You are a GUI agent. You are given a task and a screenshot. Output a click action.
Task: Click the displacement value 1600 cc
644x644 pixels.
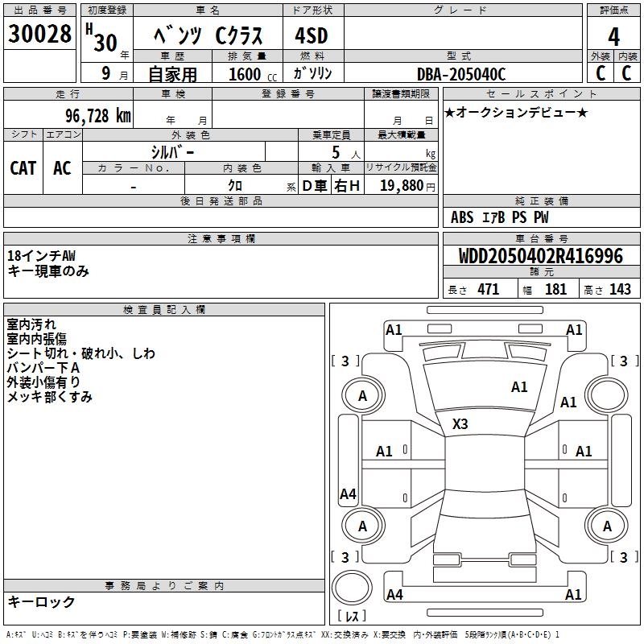pyautogui.click(x=253, y=74)
